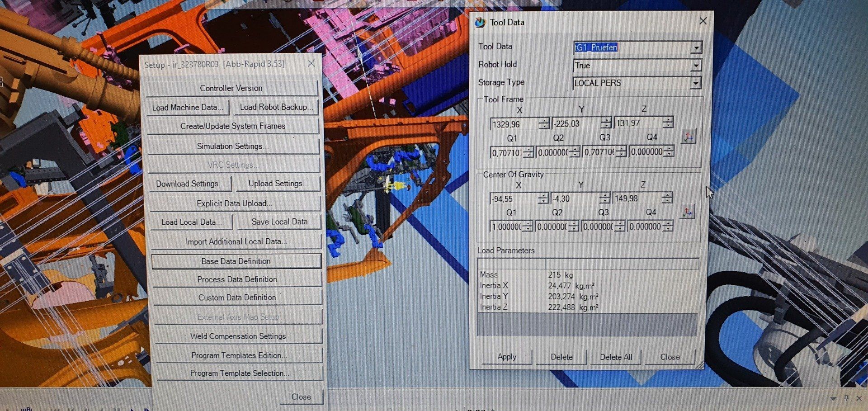Click the Center Of Gravity Y spinner
Image resolution: width=868 pixels, height=411 pixels.
[x=604, y=198]
